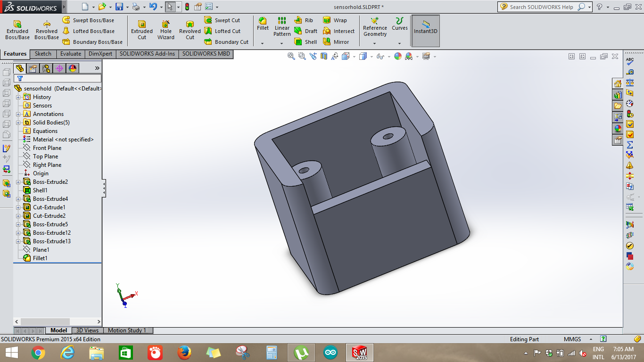Open Google Chrome from the taskbar

(38, 353)
